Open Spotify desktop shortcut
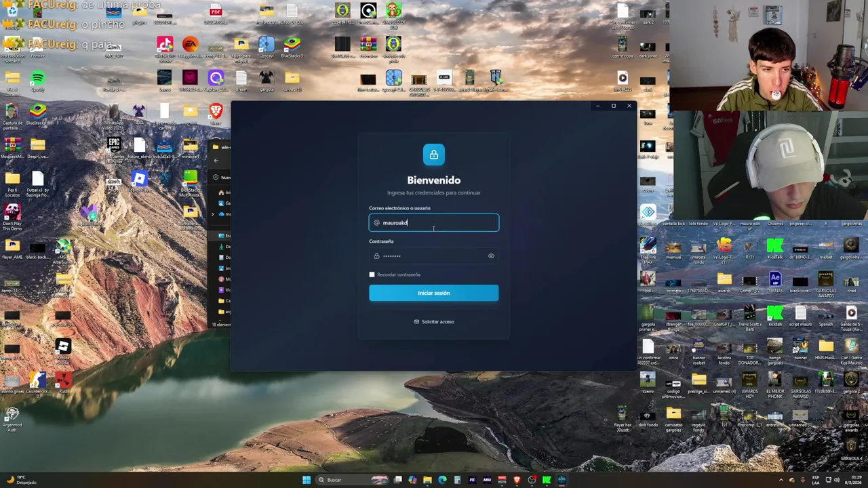The image size is (868, 488). [x=37, y=81]
